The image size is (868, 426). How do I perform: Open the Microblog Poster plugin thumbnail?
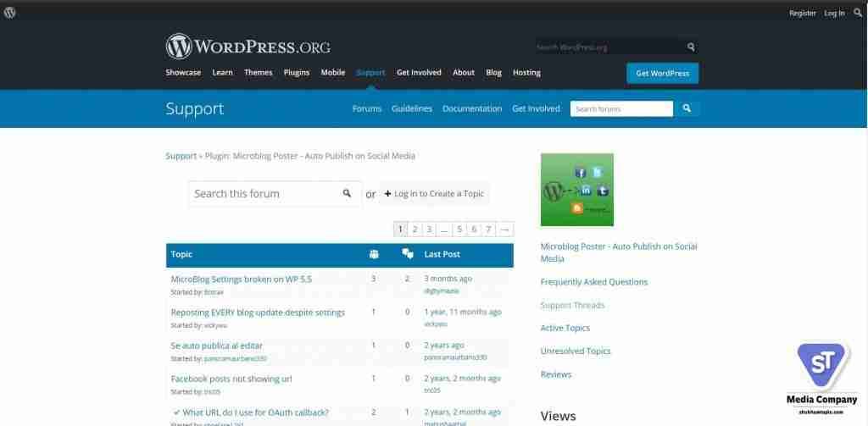pos(576,189)
